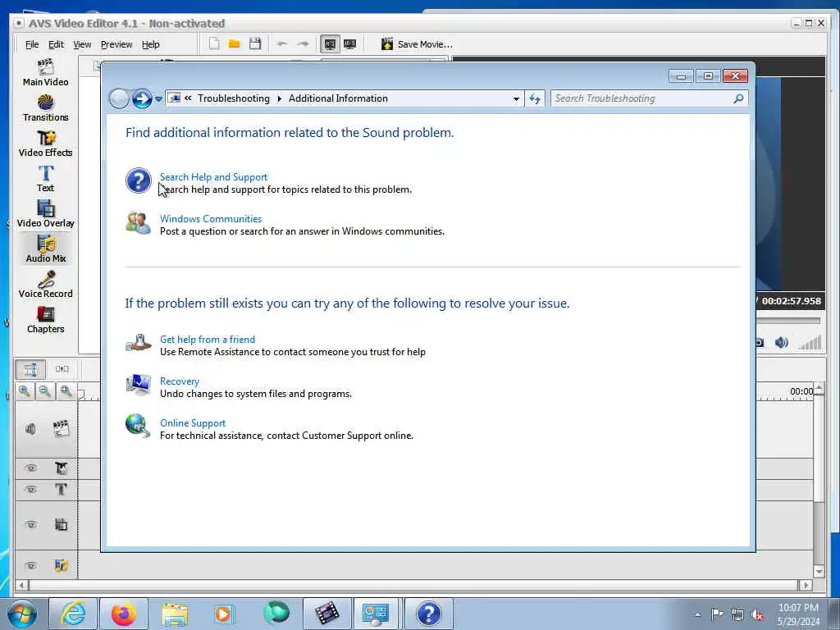The width and height of the screenshot is (840, 630).
Task: Click the timeline horizontal scrollbar
Action: pos(413,586)
